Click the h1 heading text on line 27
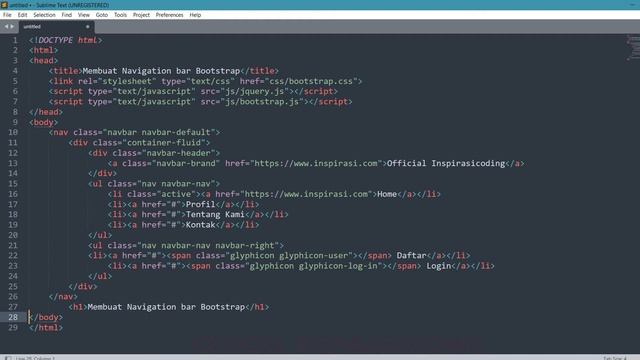 click(x=166, y=307)
